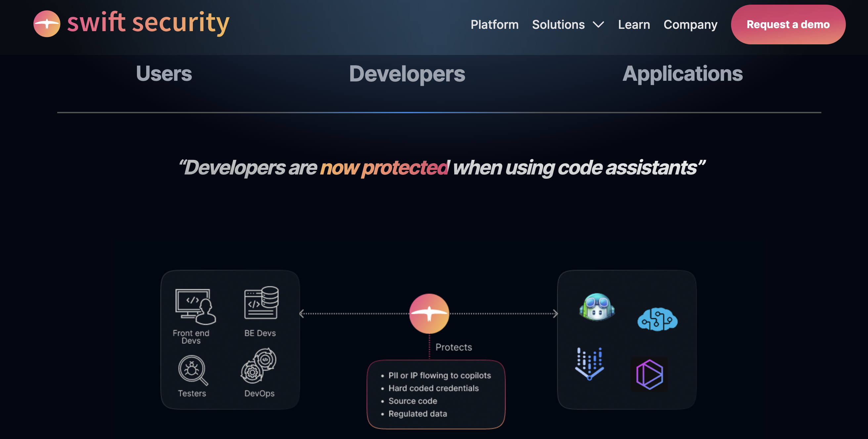Click the purple hexagon play logo
868x439 pixels.
(649, 374)
